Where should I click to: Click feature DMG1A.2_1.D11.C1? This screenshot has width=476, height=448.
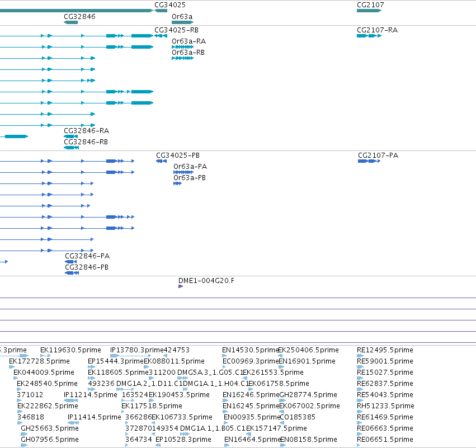tap(150, 384)
